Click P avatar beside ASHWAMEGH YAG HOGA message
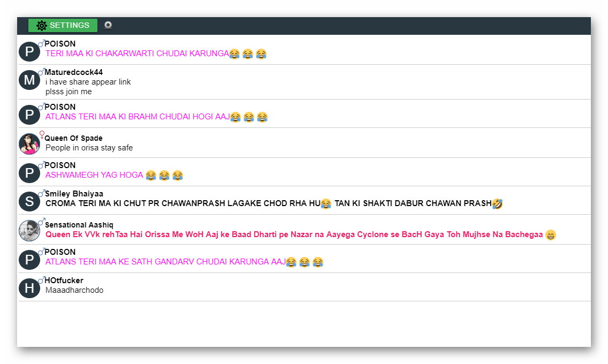 tap(29, 173)
